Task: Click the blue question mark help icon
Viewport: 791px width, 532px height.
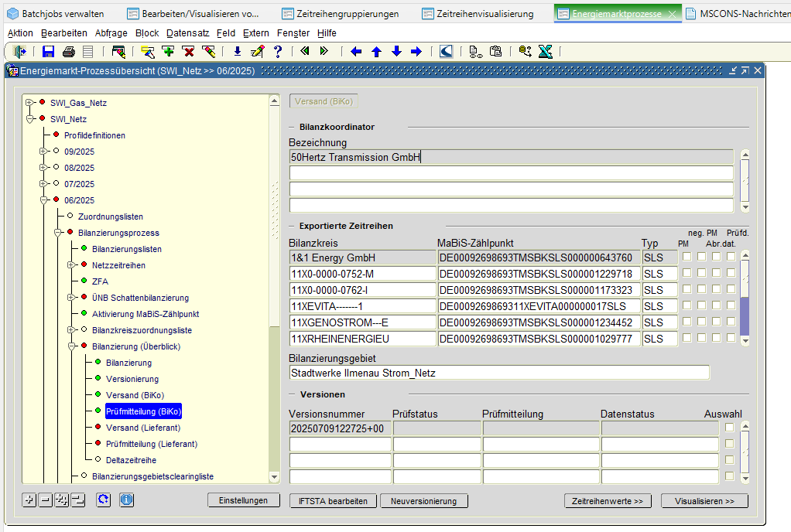Action: coord(277,52)
